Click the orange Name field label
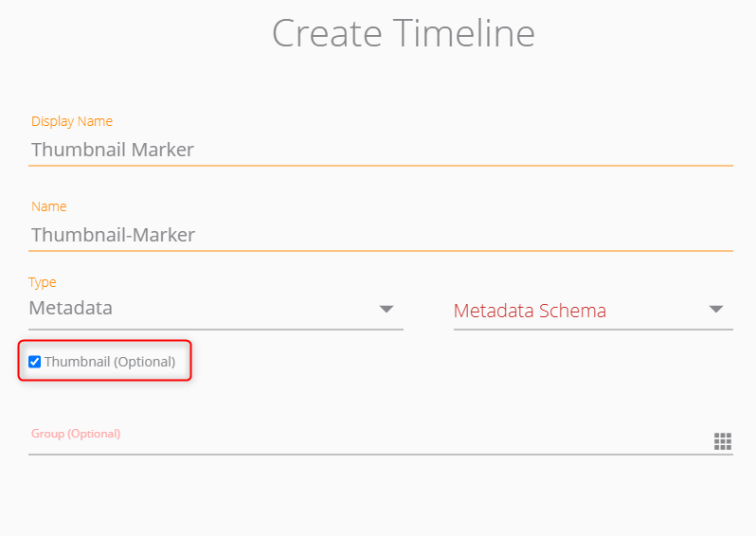This screenshot has height=536, width=756. [x=49, y=206]
